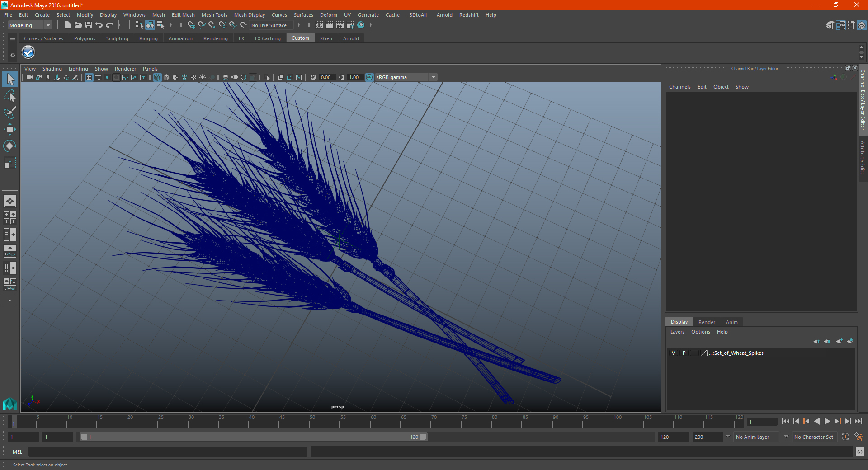Redo the last action in the toolbar
Image resolution: width=868 pixels, height=470 pixels.
tap(109, 25)
